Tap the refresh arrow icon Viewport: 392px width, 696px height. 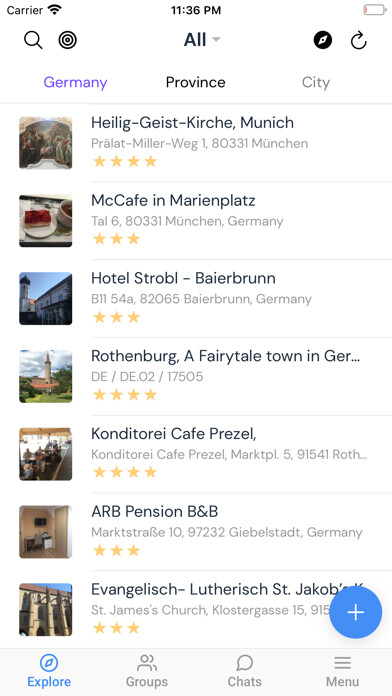(x=359, y=40)
